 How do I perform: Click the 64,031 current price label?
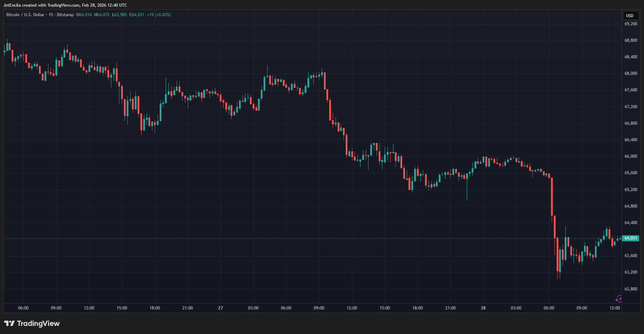point(630,238)
